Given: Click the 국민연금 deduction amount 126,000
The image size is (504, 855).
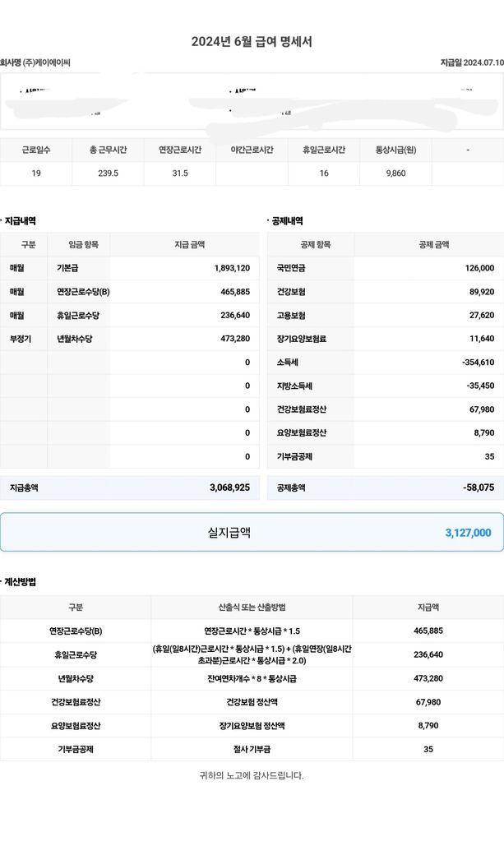Looking at the screenshot, I should (x=479, y=268).
